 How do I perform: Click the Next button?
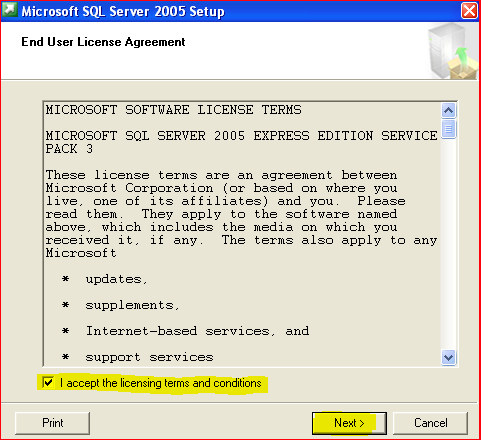pyautogui.click(x=349, y=423)
